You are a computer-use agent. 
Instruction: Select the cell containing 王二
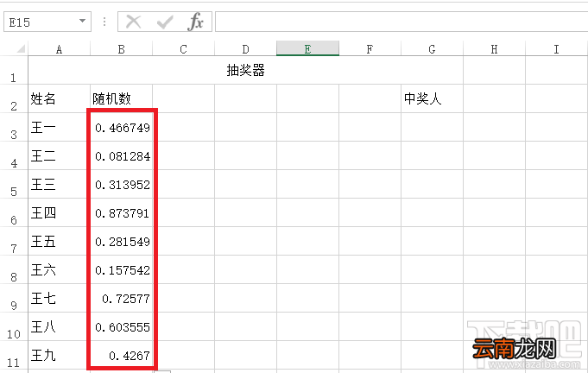60,155
